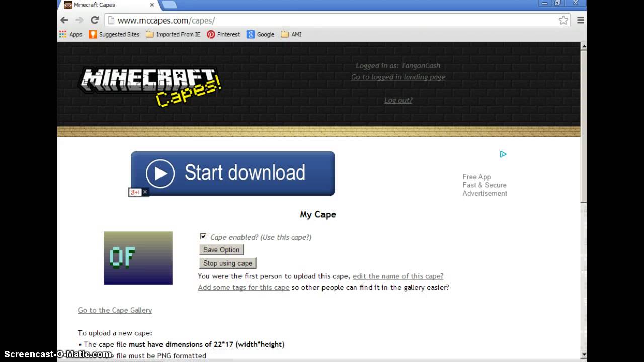Screen dimensions: 644x362
Task: Click the browser forward arrow
Action: click(79, 20)
